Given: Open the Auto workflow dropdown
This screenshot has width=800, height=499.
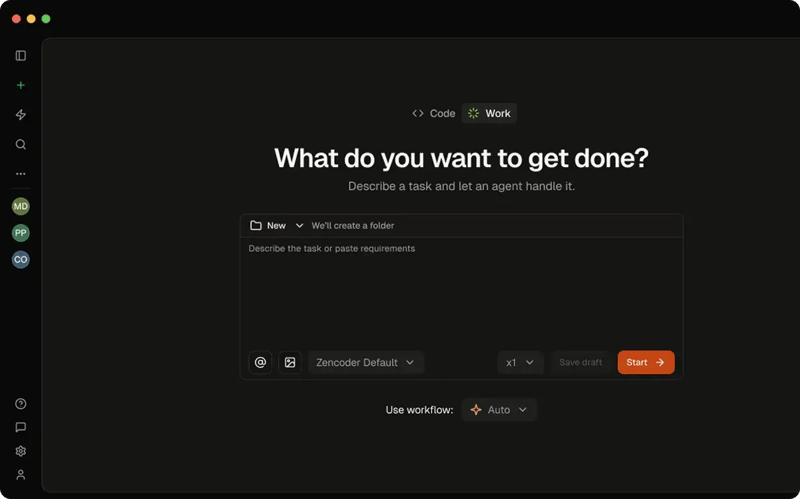Looking at the screenshot, I should pyautogui.click(x=499, y=410).
